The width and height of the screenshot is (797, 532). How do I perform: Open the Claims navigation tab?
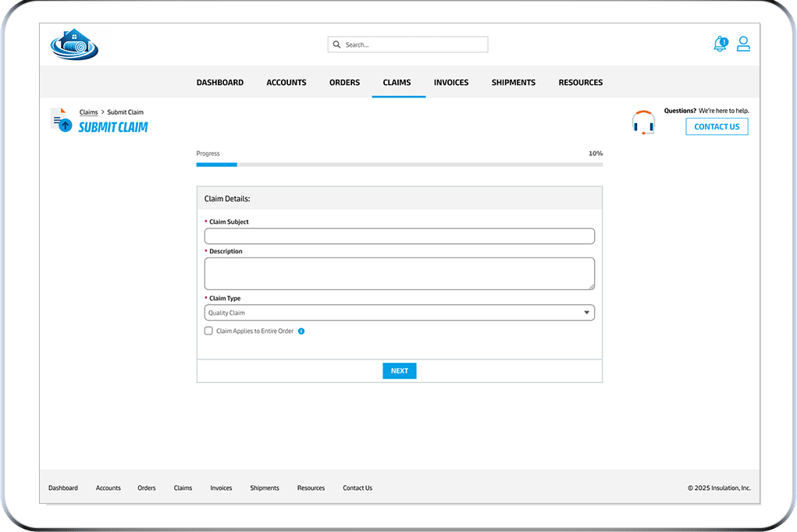(397, 83)
